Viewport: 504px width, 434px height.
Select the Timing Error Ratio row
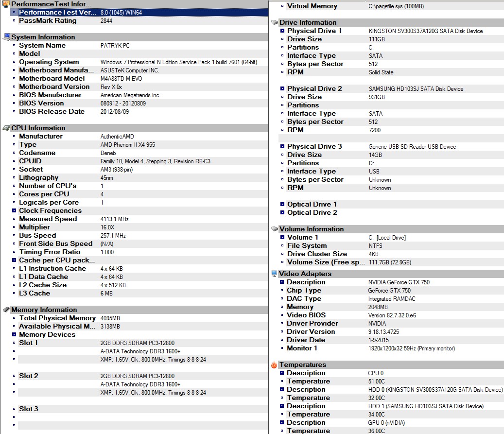click(143, 252)
